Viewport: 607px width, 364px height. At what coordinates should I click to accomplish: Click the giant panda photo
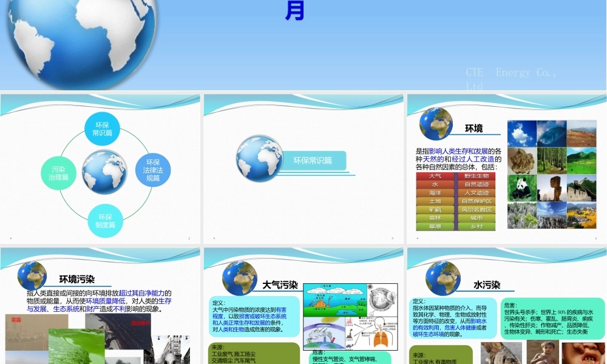coord(522,188)
